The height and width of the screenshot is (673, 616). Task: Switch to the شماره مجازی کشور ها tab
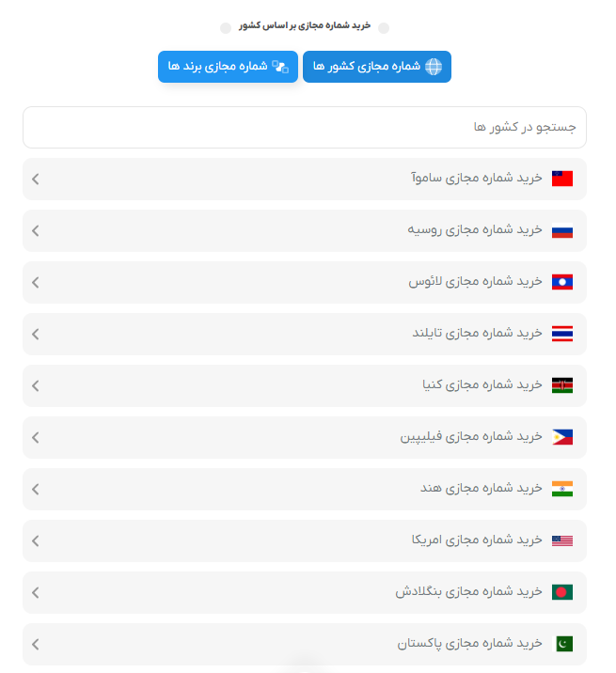(376, 67)
